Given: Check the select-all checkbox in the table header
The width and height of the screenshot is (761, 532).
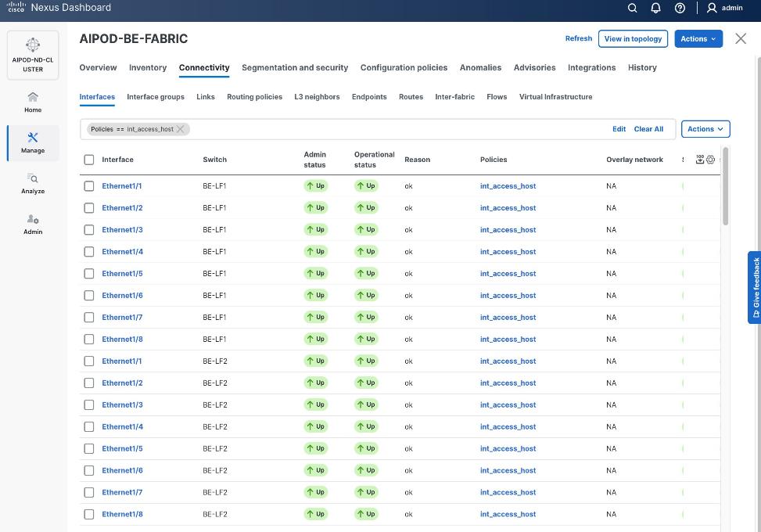Looking at the screenshot, I should pyautogui.click(x=89, y=160).
